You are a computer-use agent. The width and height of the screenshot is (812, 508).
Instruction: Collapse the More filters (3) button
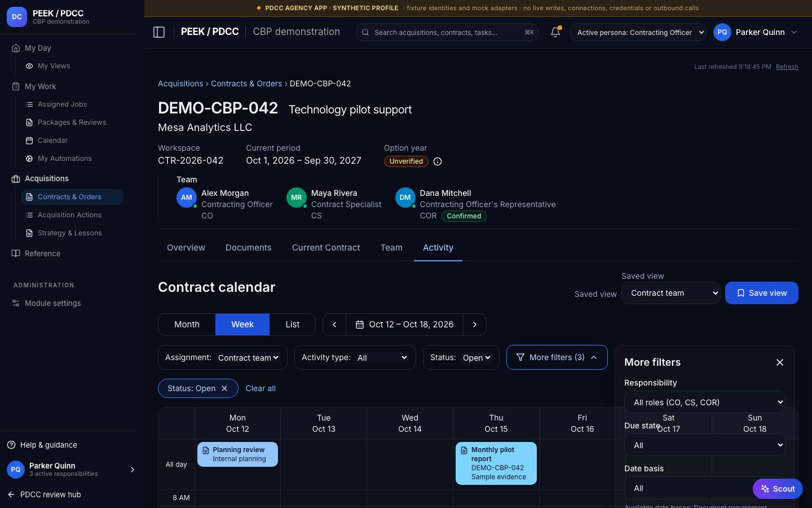pyautogui.click(x=557, y=357)
